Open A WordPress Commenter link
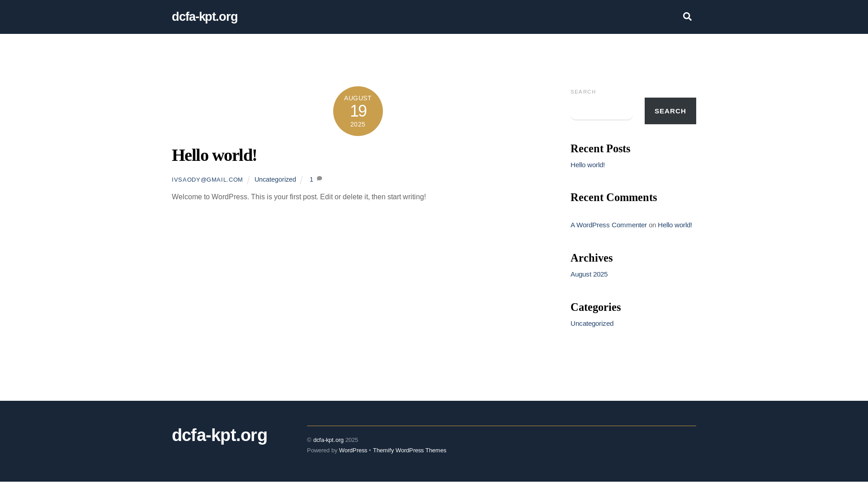 (x=609, y=225)
